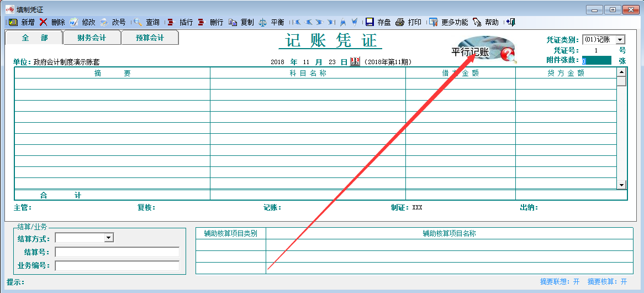
Task: Click the 平衡 balance scales icon
Action: 263,22
